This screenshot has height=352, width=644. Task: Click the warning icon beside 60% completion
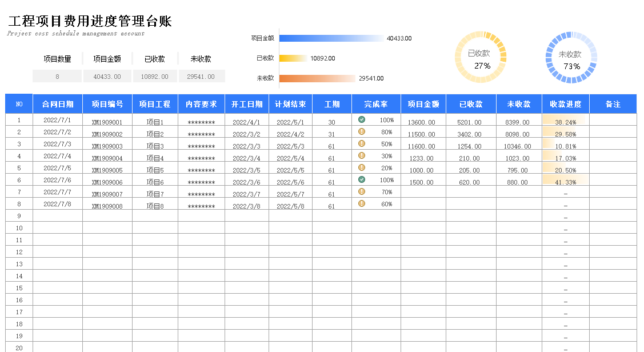[x=361, y=203]
